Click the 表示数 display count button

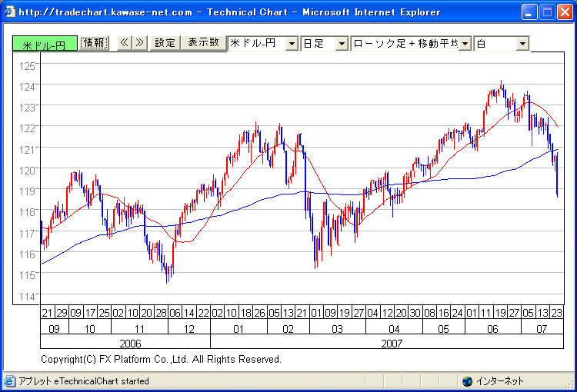click(x=203, y=43)
